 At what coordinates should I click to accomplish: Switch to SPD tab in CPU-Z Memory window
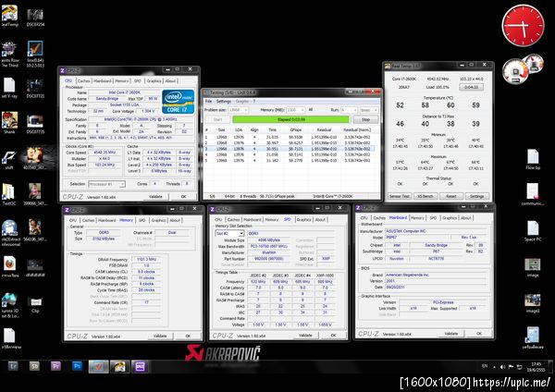point(142,220)
